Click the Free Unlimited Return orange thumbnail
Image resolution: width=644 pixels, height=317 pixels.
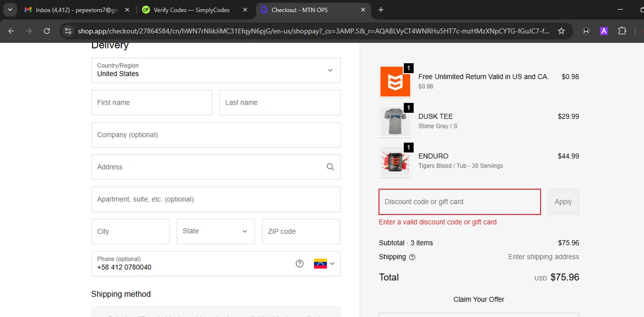pyautogui.click(x=395, y=82)
